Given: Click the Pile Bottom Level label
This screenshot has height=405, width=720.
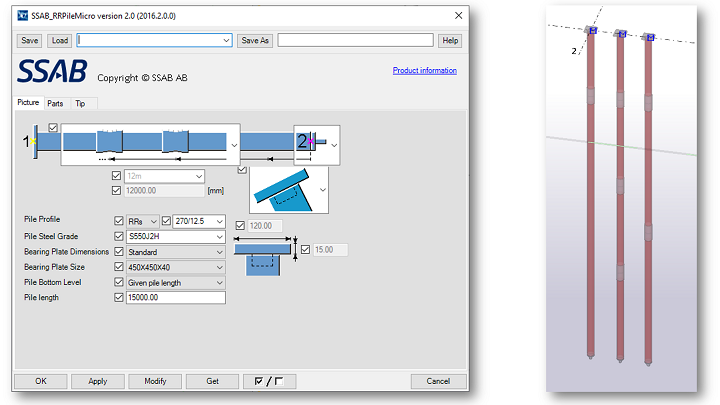Looking at the screenshot, I should tap(52, 282).
